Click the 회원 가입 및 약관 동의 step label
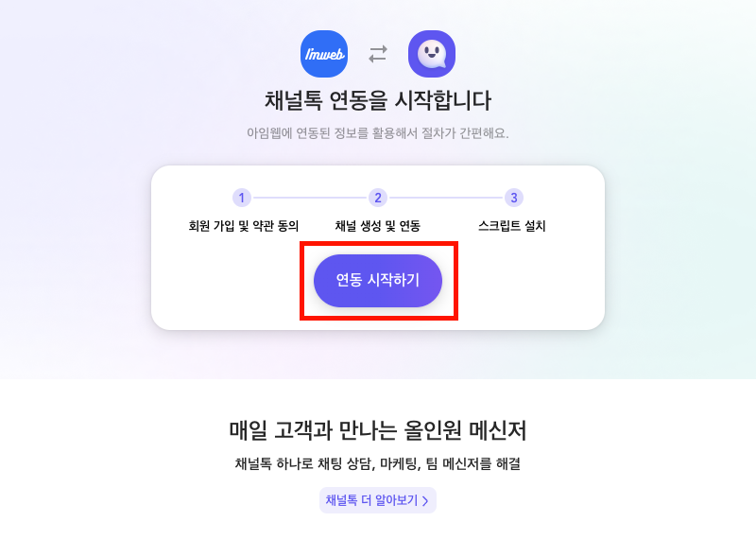The width and height of the screenshot is (756, 539). pos(244,225)
